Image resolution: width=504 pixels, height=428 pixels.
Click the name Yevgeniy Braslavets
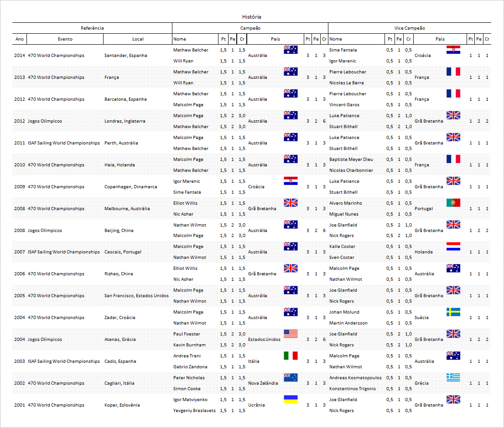click(x=194, y=410)
